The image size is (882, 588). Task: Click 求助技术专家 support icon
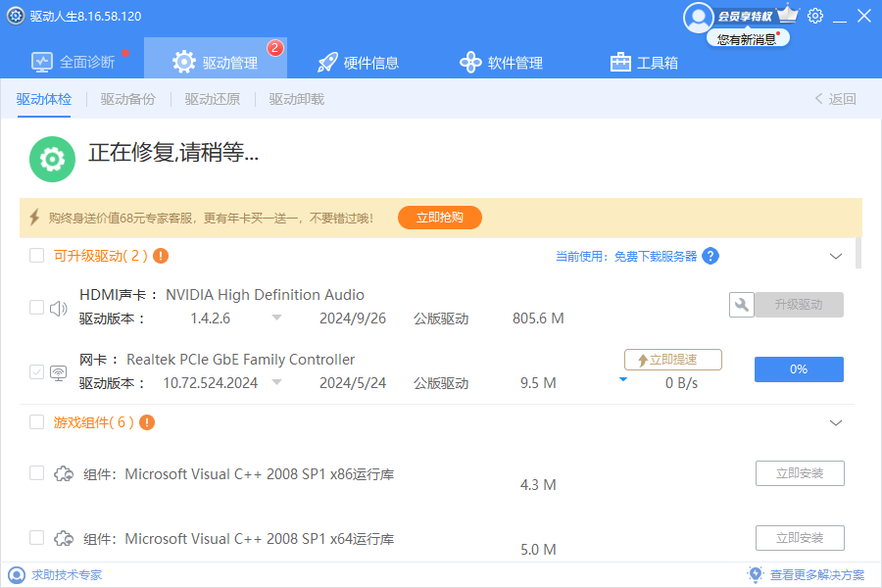pyautogui.click(x=16, y=575)
